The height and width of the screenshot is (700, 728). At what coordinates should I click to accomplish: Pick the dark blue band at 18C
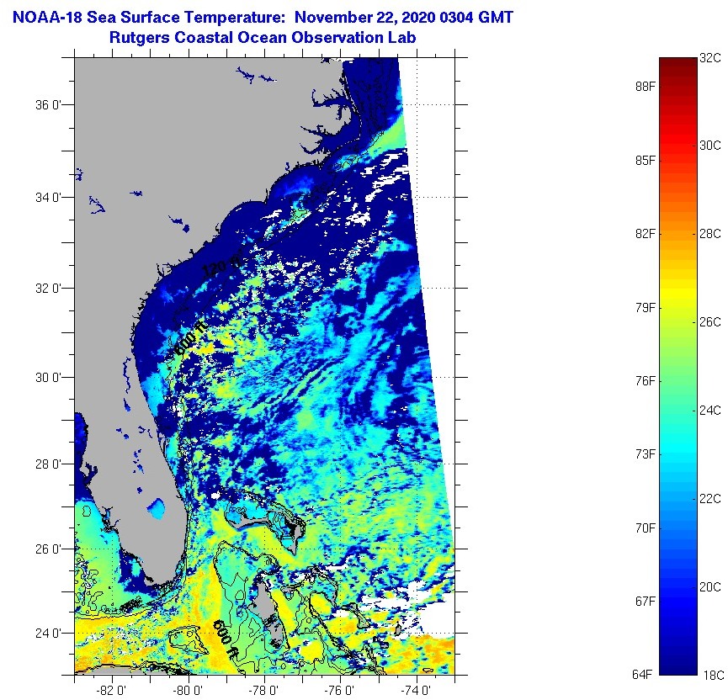678,668
